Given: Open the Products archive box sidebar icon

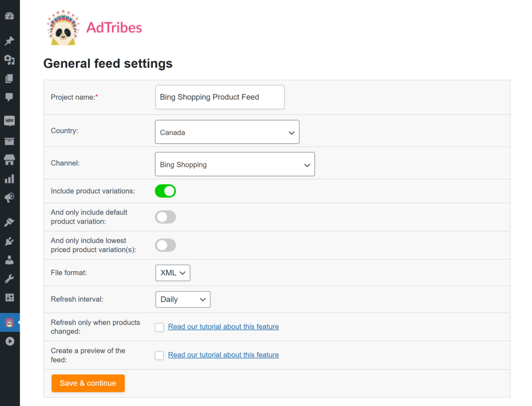Looking at the screenshot, I should pyautogui.click(x=9, y=141).
